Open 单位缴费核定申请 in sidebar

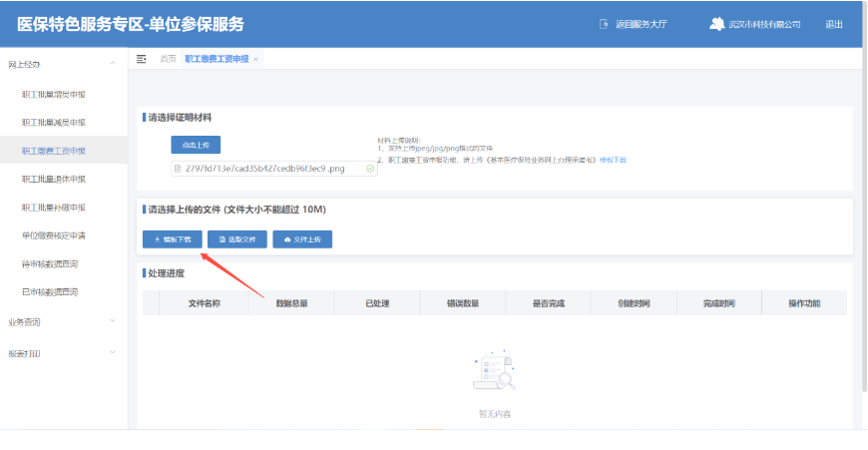(x=54, y=235)
